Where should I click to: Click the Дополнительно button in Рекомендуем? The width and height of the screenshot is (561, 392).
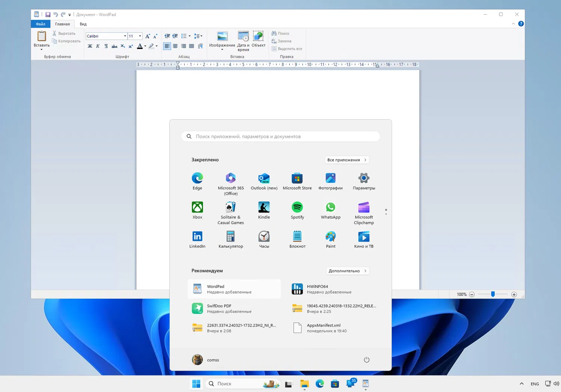coord(347,271)
